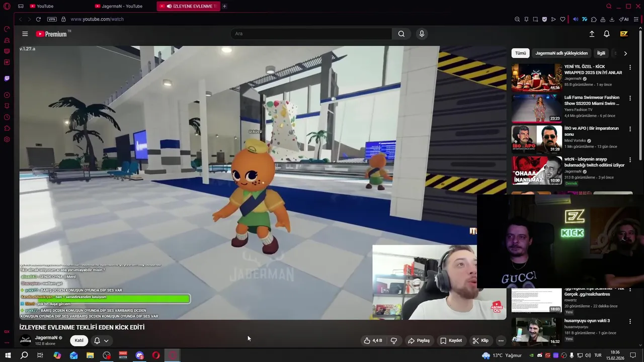Open File Explorer from taskbar
Screen dimensions: 644x362
(90, 355)
